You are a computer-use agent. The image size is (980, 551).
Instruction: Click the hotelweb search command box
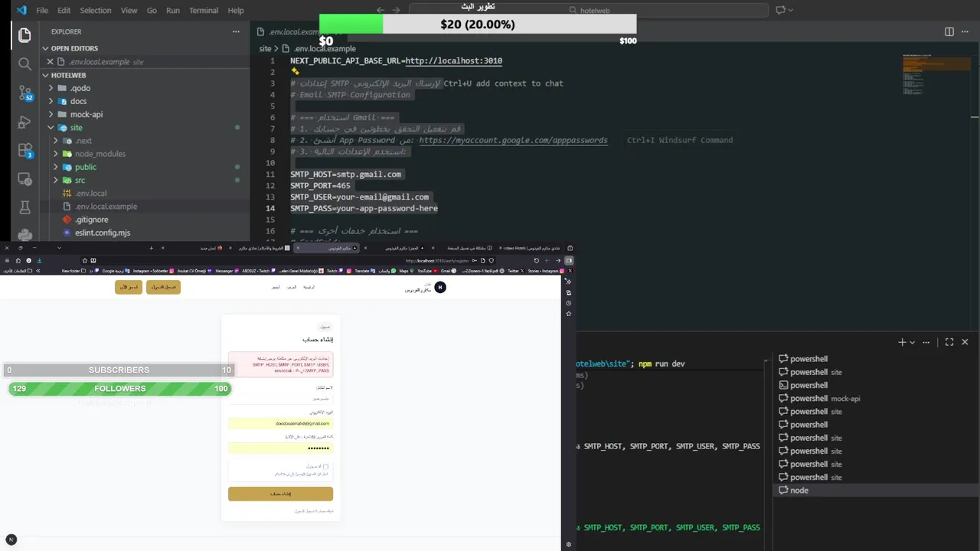(588, 10)
